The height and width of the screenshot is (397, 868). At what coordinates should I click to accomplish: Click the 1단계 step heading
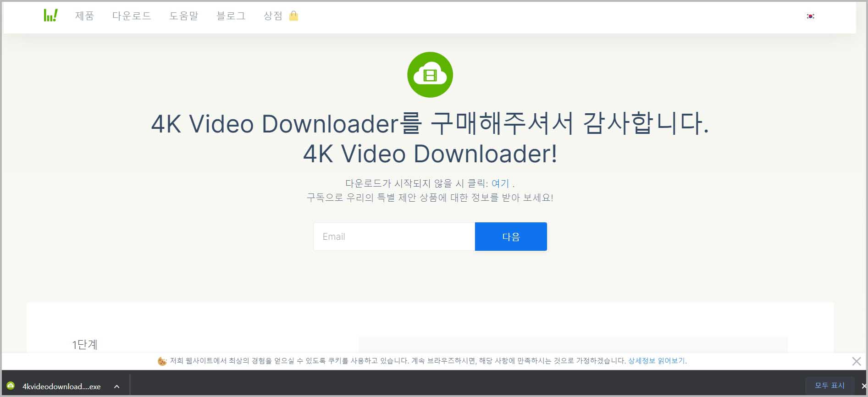(85, 344)
